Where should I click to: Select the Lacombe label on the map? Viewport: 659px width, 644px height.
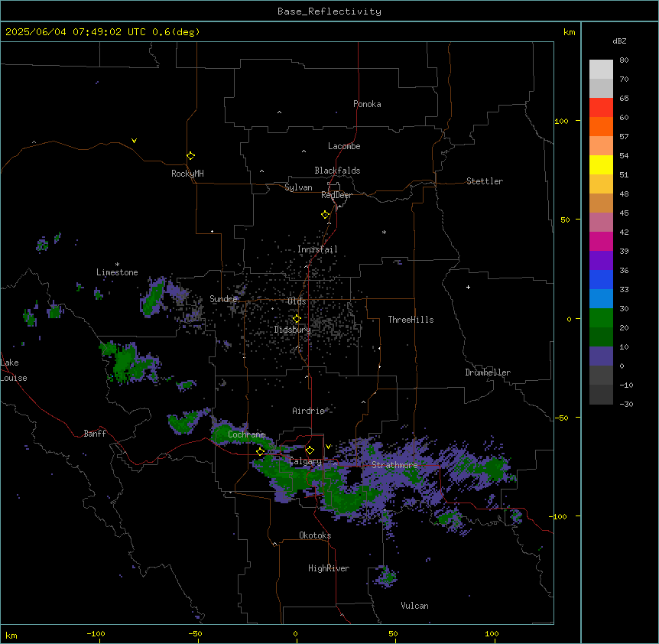(x=344, y=146)
